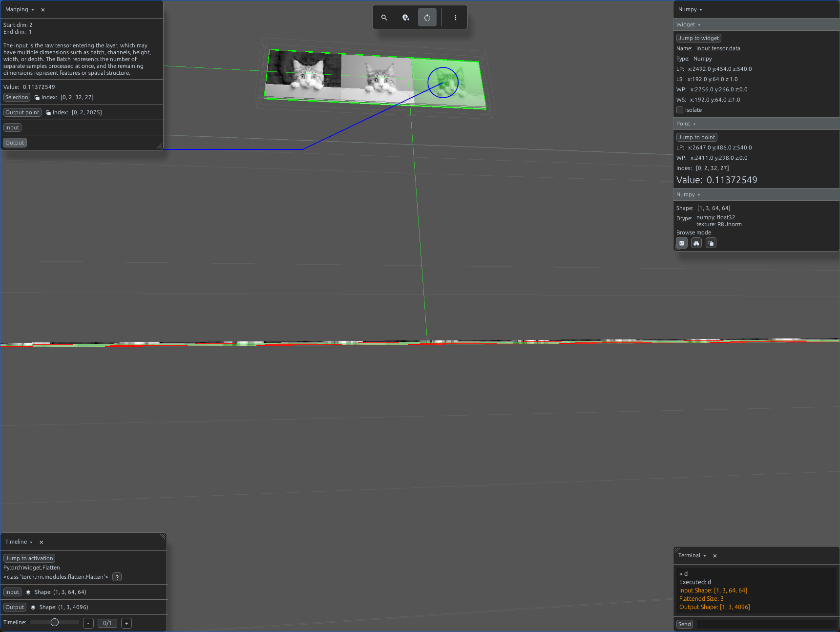Enable the Isolate checkbox
The image size is (840, 632).
pyautogui.click(x=680, y=110)
